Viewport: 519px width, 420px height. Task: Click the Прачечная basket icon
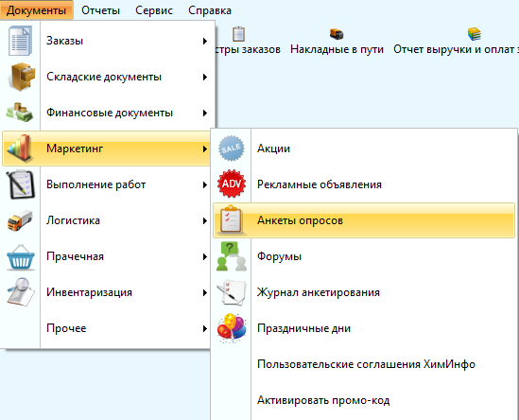21,257
